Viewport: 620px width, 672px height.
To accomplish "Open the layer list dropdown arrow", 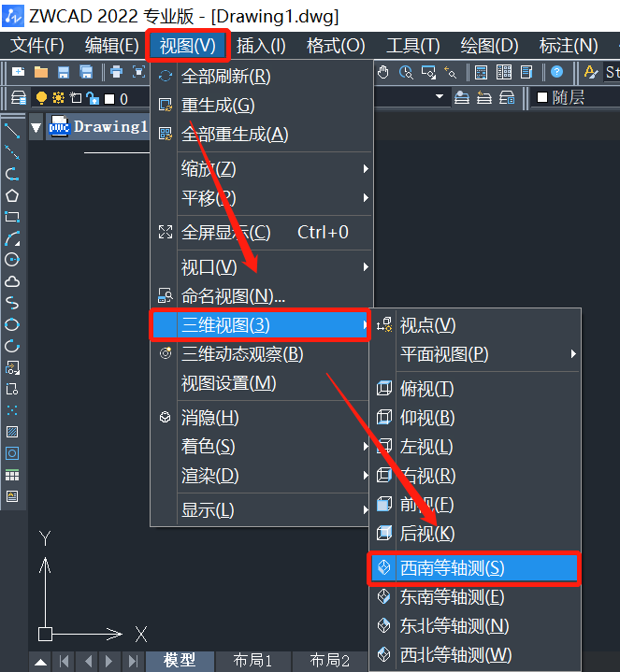I will (x=440, y=96).
